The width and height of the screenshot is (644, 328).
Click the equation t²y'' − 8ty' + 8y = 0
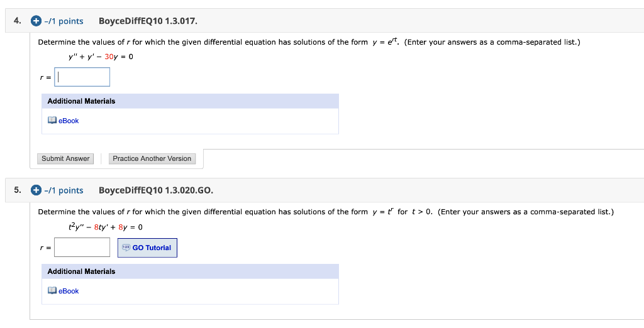click(x=106, y=227)
